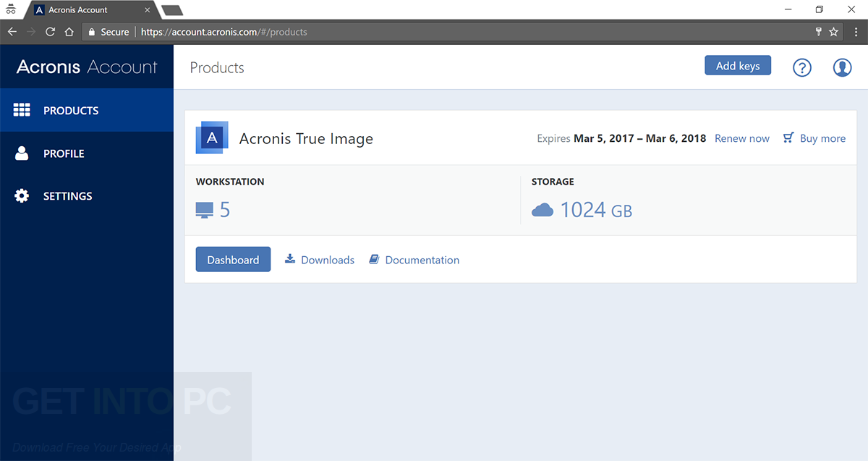Click the Acronis True Image product logo
The width and height of the screenshot is (868, 461).
[212, 138]
